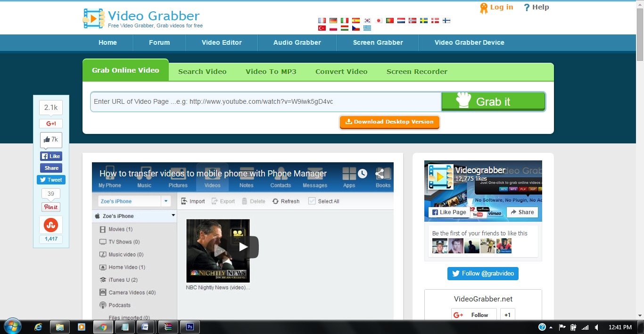The height and width of the screenshot is (334, 644).
Task: Pick the Dutch flag language
Action: (401, 21)
